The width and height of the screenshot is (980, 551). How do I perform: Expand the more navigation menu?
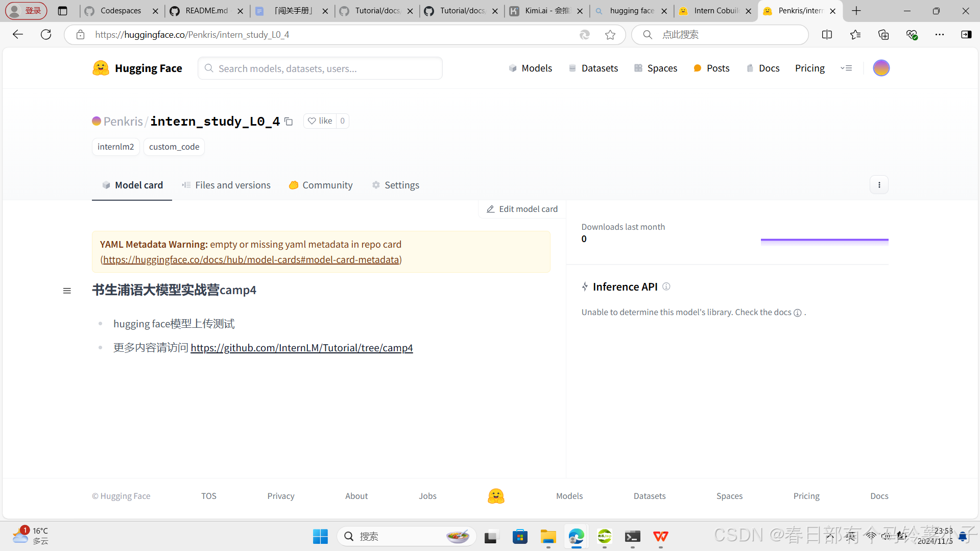point(846,68)
